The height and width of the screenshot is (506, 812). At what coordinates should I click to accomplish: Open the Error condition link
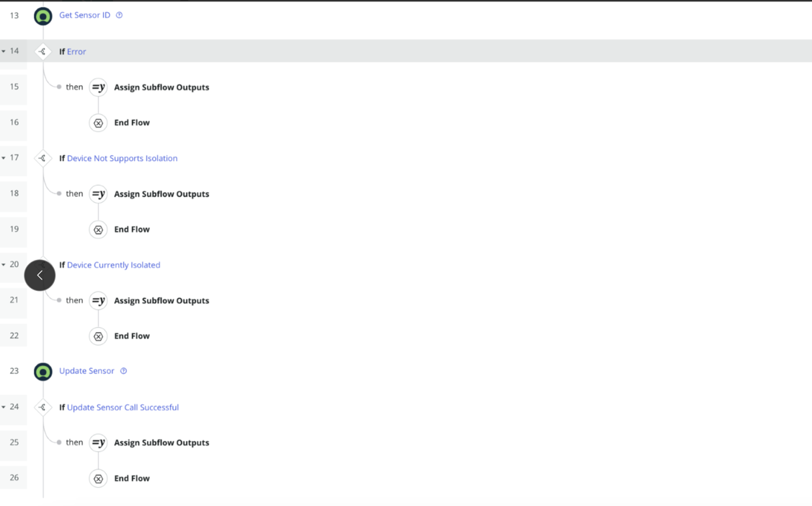pyautogui.click(x=76, y=51)
